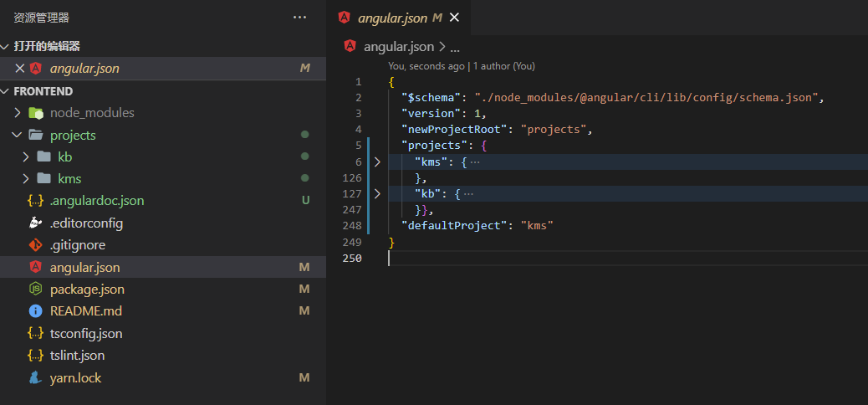The height and width of the screenshot is (405, 868).
Task: Click the kb folder icon
Action: 43,156
